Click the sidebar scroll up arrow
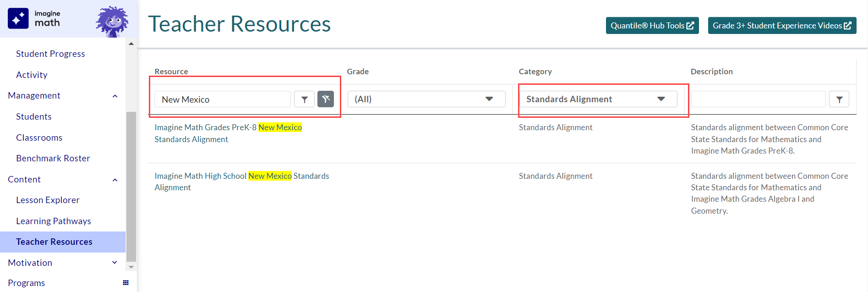868x292 pixels. click(131, 44)
